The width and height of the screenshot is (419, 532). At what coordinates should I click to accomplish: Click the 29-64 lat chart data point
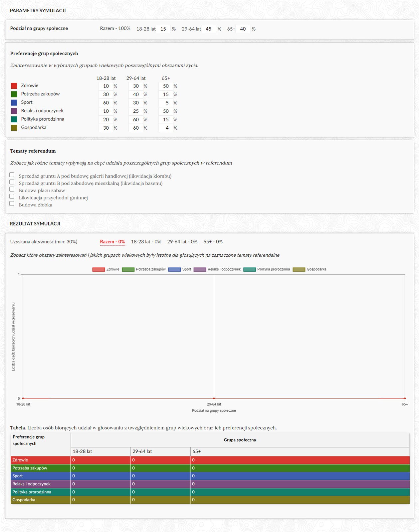pos(214,398)
